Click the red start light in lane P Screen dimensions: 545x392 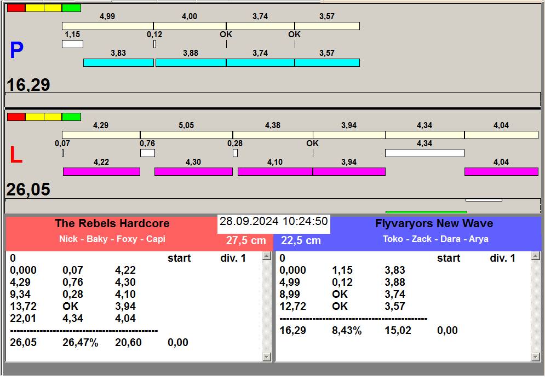coord(16,8)
